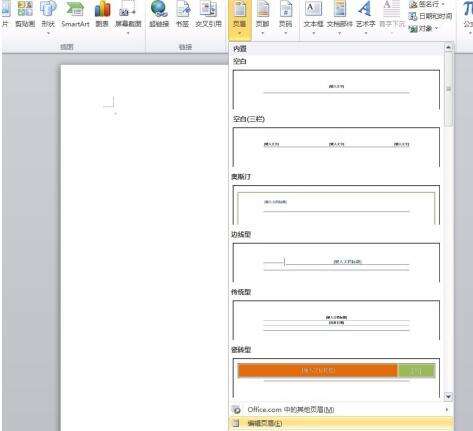Click the 签名行 signature line icon
This screenshot has height=431, width=473.
(x=413, y=5)
